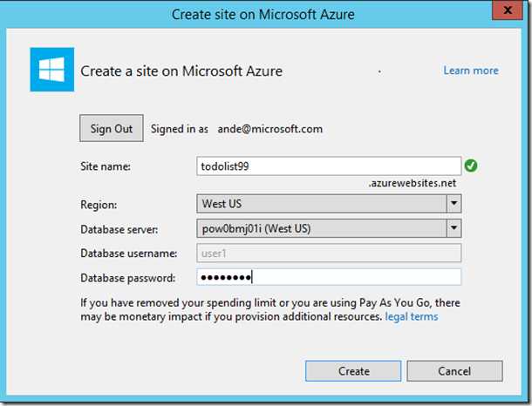Click the .azurewebsites.net domain suffix label
Screen dimensions: 532x406
[x=413, y=183]
